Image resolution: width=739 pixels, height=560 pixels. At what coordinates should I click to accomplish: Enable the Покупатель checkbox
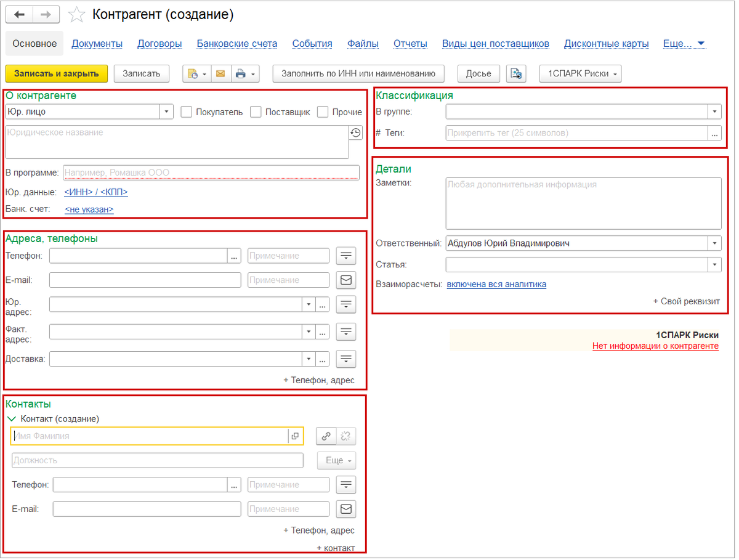pos(186,112)
